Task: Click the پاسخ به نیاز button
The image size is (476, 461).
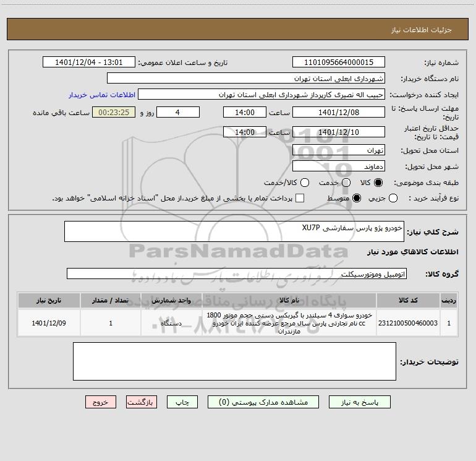Action: [360, 402]
